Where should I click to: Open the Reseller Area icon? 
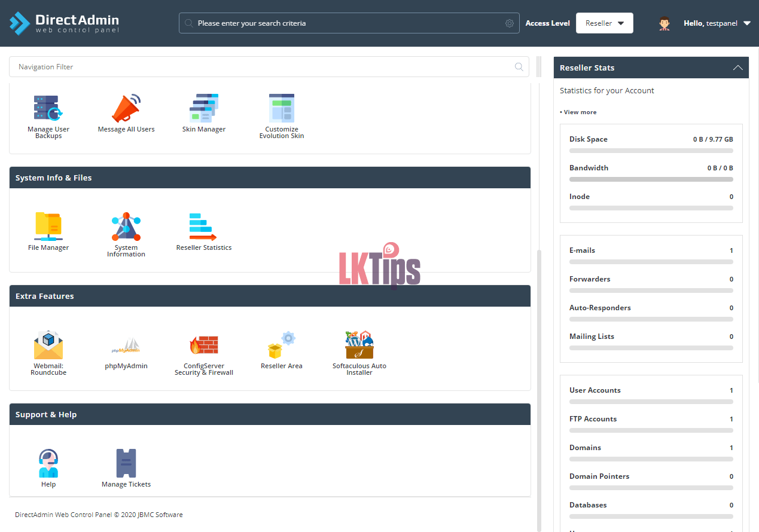[x=282, y=345]
